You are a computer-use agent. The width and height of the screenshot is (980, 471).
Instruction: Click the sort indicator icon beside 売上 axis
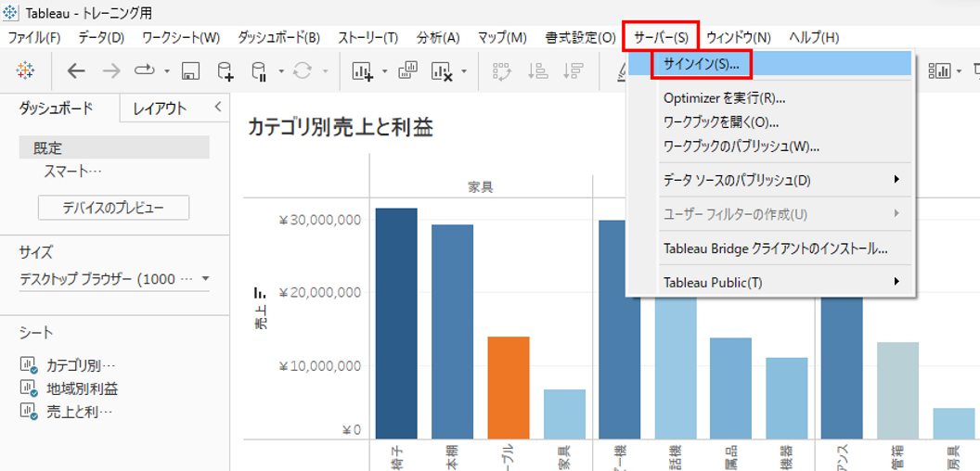259,293
